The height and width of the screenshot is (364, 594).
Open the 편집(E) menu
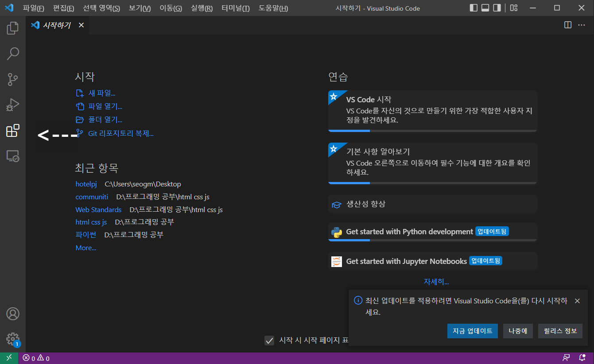(x=63, y=8)
